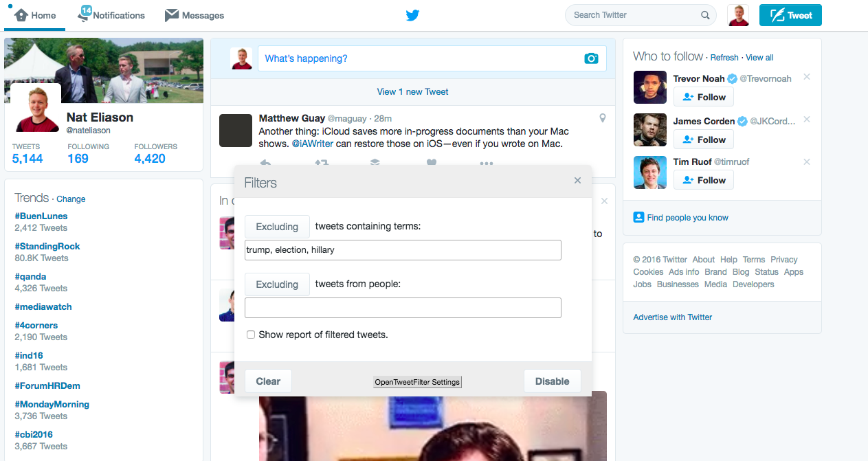Open #cbi2016 trend
The height and width of the screenshot is (461, 868).
34,434
